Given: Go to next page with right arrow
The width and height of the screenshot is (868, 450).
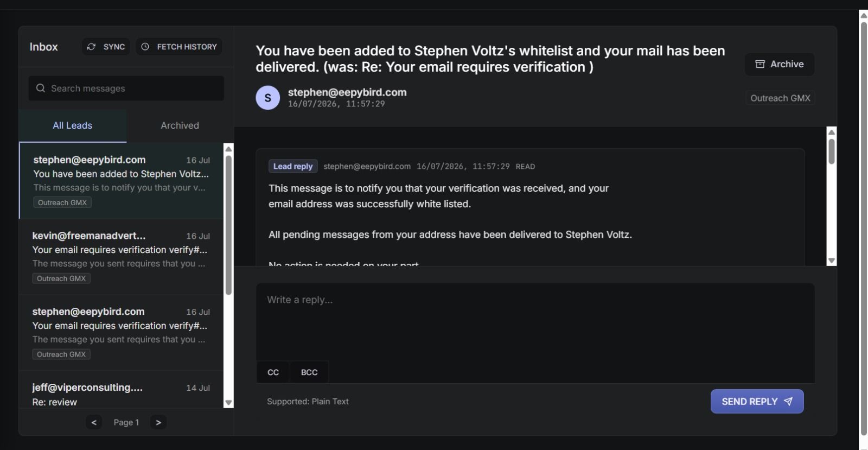Looking at the screenshot, I should [158, 422].
